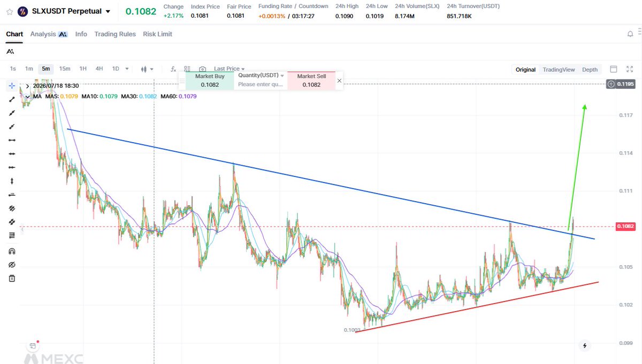Image resolution: width=642 pixels, height=364 pixels.
Task: Click the Funding Rate / Countdown label
Action: coord(293,6)
